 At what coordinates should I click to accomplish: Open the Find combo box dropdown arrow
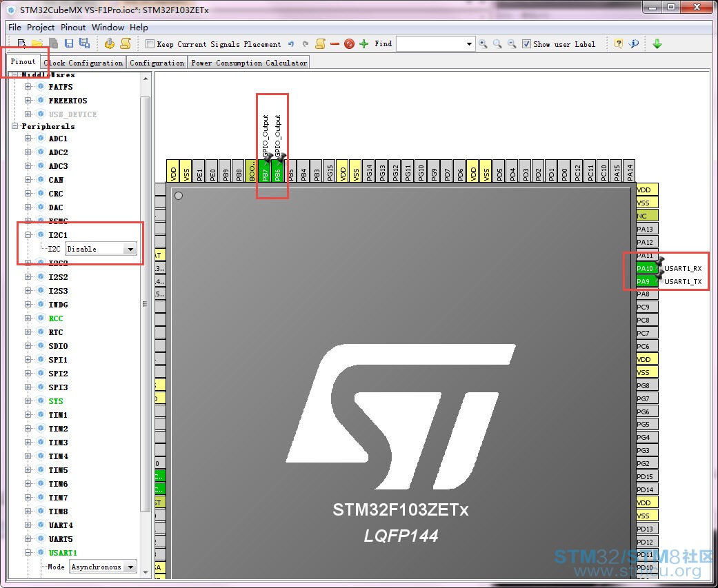tap(469, 44)
